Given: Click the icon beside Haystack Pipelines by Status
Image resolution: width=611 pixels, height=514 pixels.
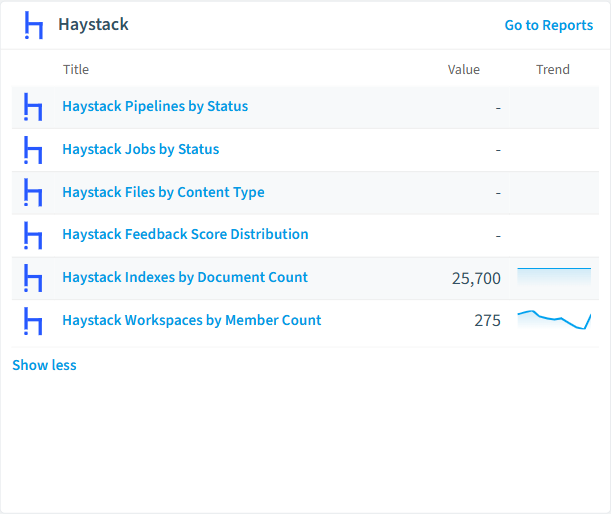Looking at the screenshot, I should [33, 107].
